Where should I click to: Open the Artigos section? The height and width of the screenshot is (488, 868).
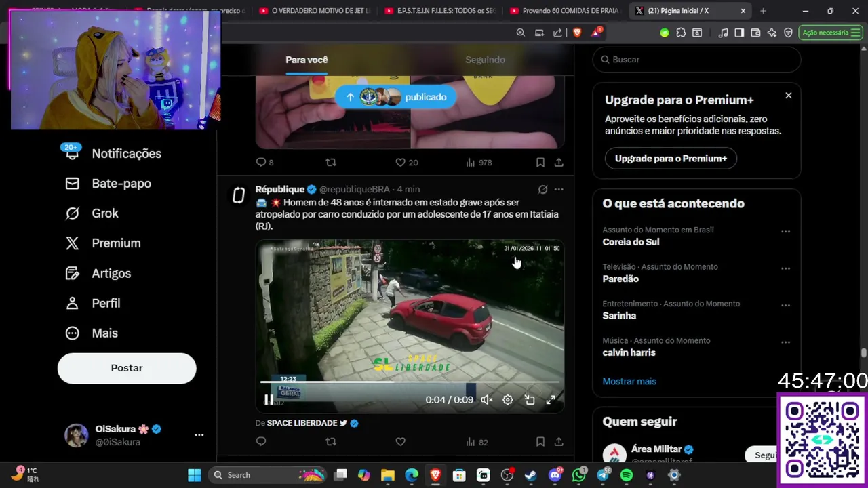coord(98,274)
